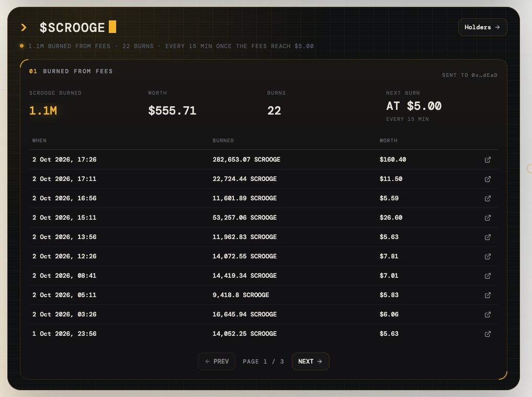Click '14,052.25 SCROOGE' amount
Screen dimensions: 532x397
[x=245, y=334]
